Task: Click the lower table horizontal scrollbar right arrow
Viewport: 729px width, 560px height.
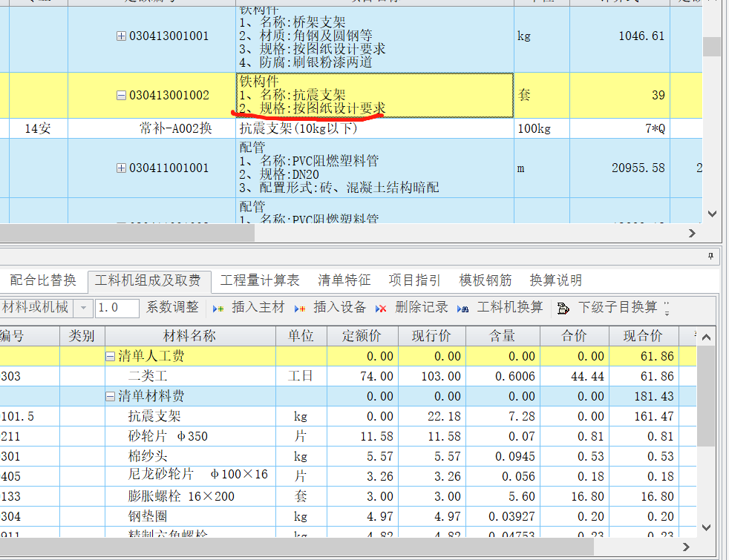Action: point(686,547)
